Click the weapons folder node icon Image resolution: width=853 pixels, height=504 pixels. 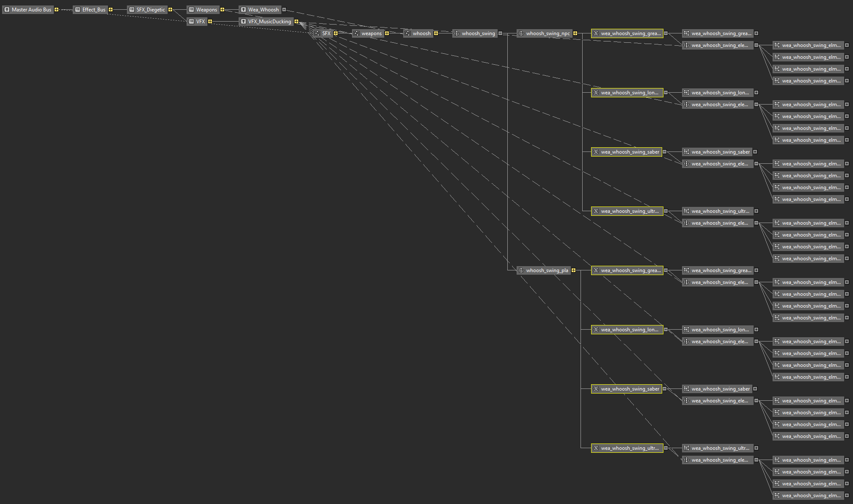point(357,33)
